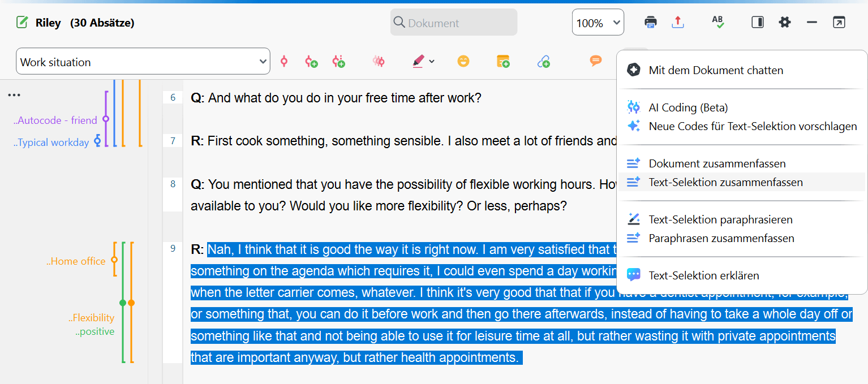Click the orange comment bubble icon
Screen dimensions: 868x384
[595, 61]
